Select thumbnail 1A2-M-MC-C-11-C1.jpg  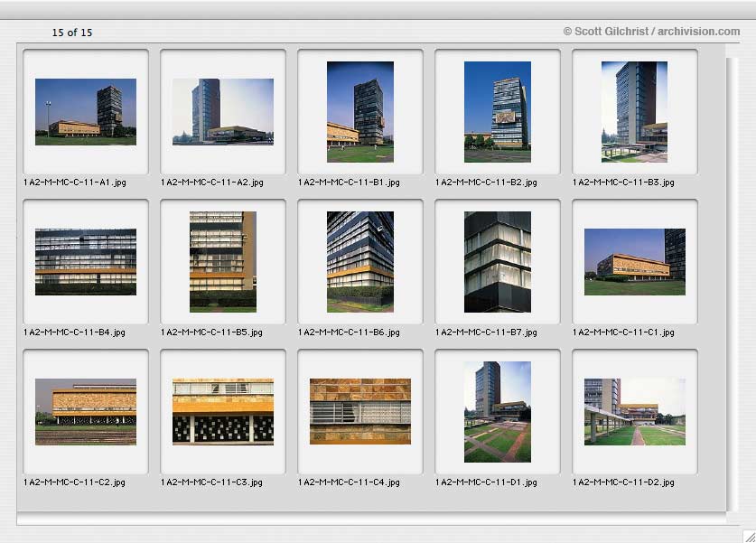coord(634,262)
